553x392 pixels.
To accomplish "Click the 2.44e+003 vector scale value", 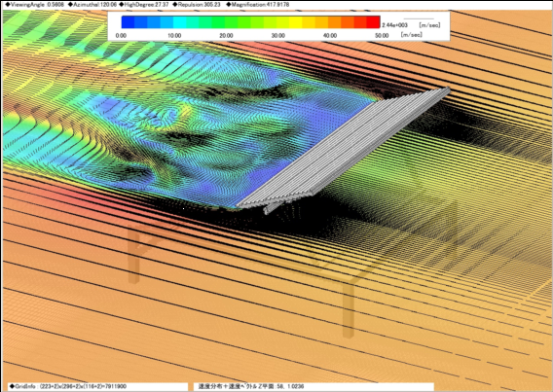I will pos(395,25).
